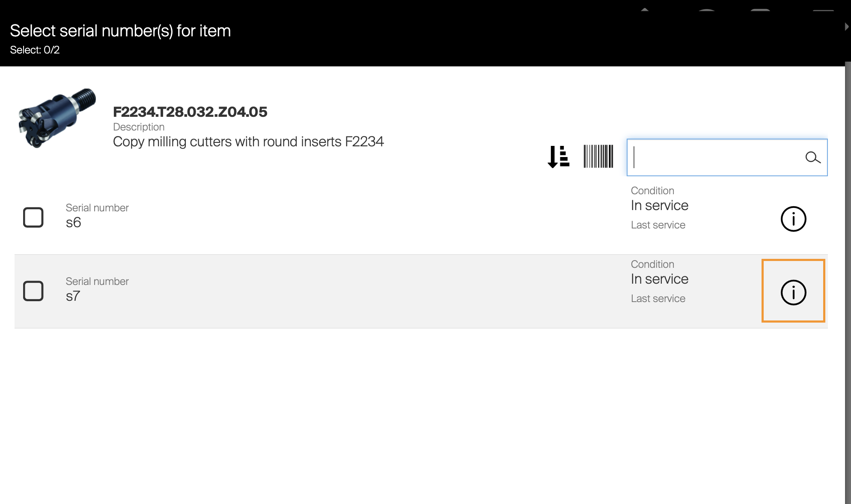Click the milling cutter product thumbnail
Image resolution: width=851 pixels, height=504 pixels.
(x=57, y=118)
